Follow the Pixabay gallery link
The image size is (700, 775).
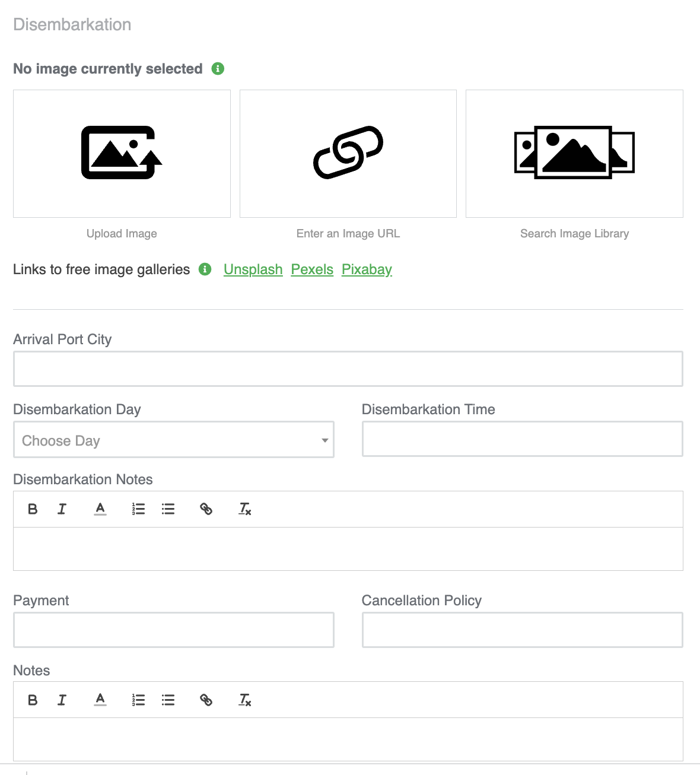click(x=367, y=269)
